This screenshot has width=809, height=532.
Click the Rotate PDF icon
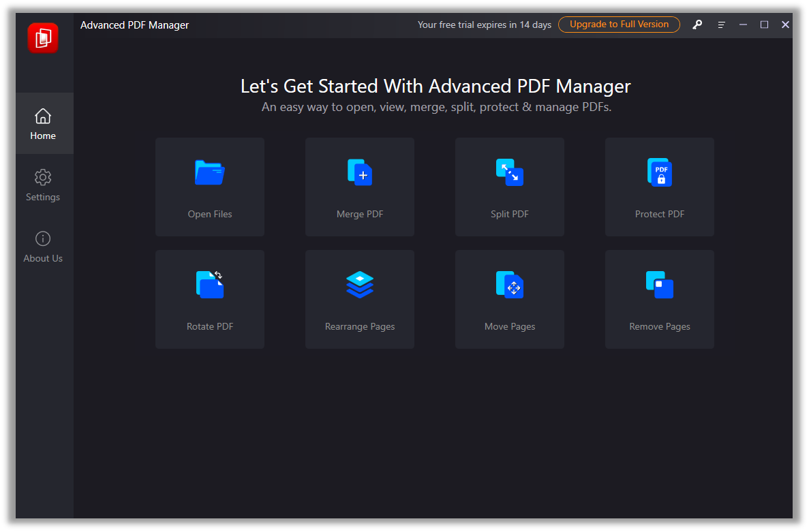(209, 285)
